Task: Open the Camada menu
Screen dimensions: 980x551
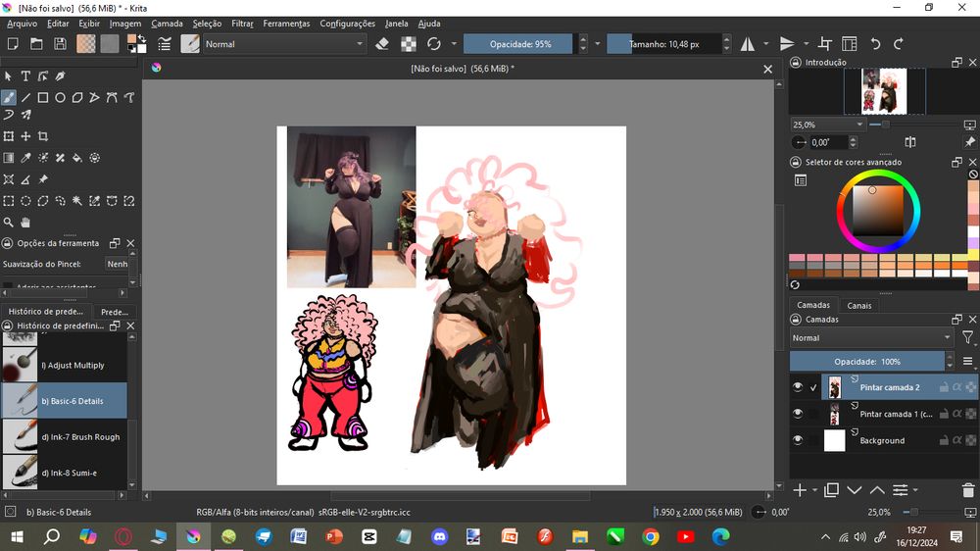Action: 167,24
